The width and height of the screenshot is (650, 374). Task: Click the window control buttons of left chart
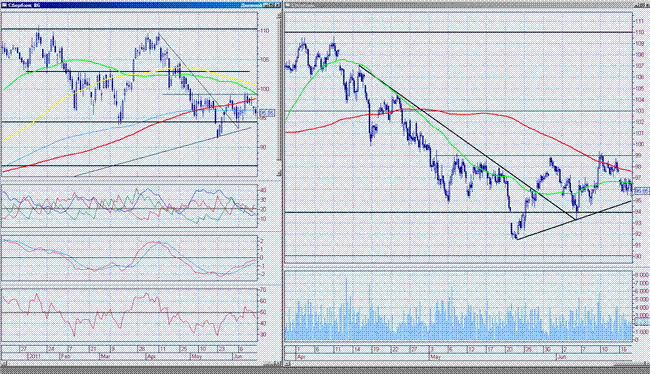[x=272, y=5]
